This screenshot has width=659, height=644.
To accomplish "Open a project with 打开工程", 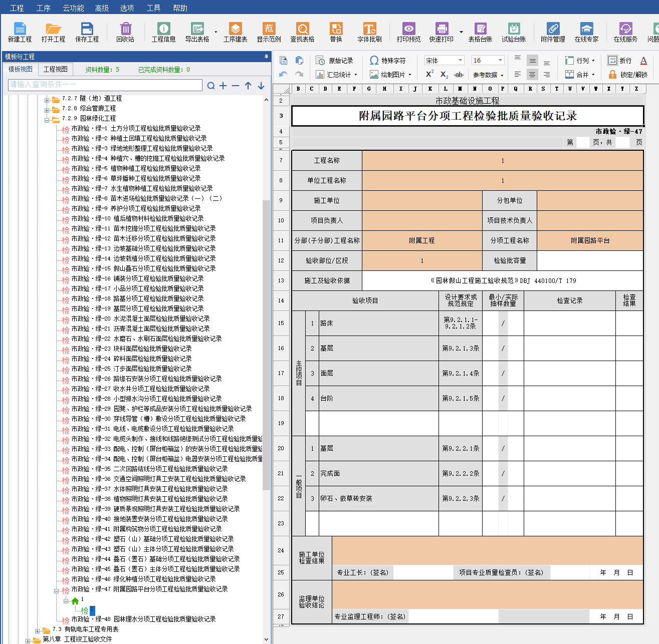I will tap(53, 32).
